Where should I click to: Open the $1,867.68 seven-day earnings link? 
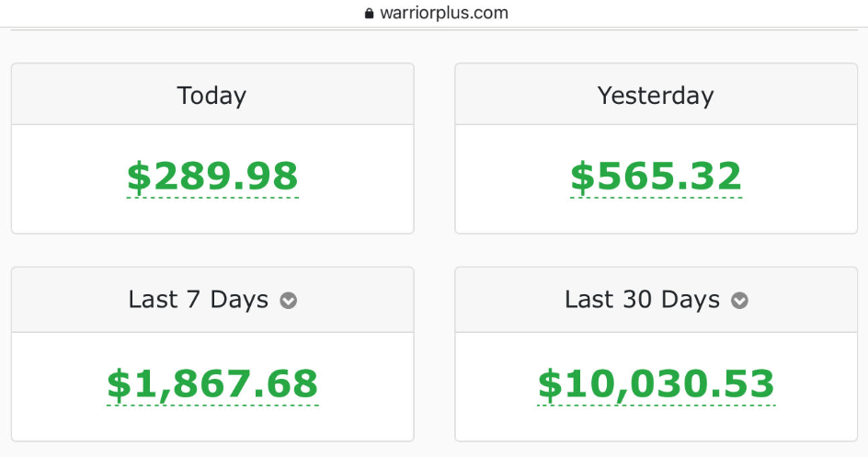(212, 384)
